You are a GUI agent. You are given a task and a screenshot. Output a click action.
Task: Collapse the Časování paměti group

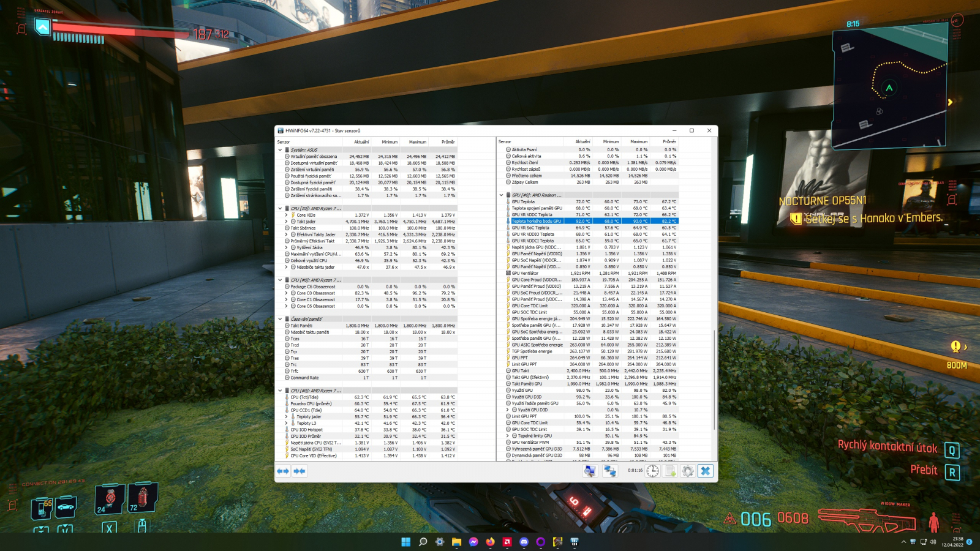[x=281, y=319]
